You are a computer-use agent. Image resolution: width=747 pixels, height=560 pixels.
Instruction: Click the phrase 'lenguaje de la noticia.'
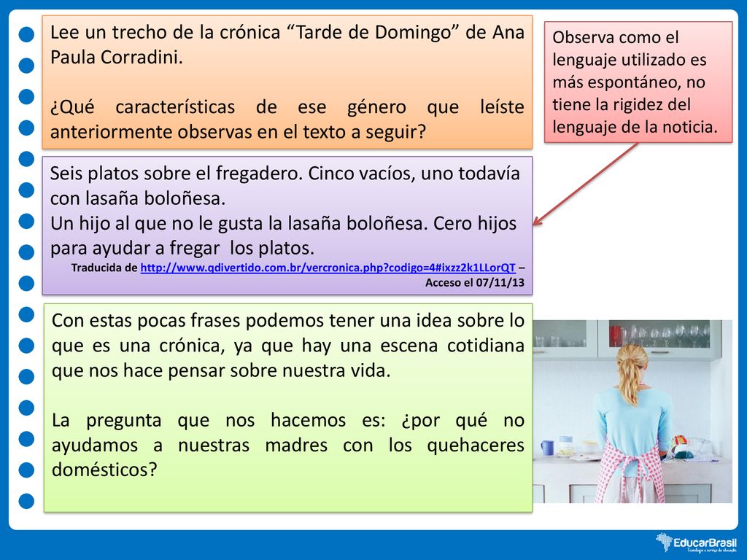coord(635,127)
